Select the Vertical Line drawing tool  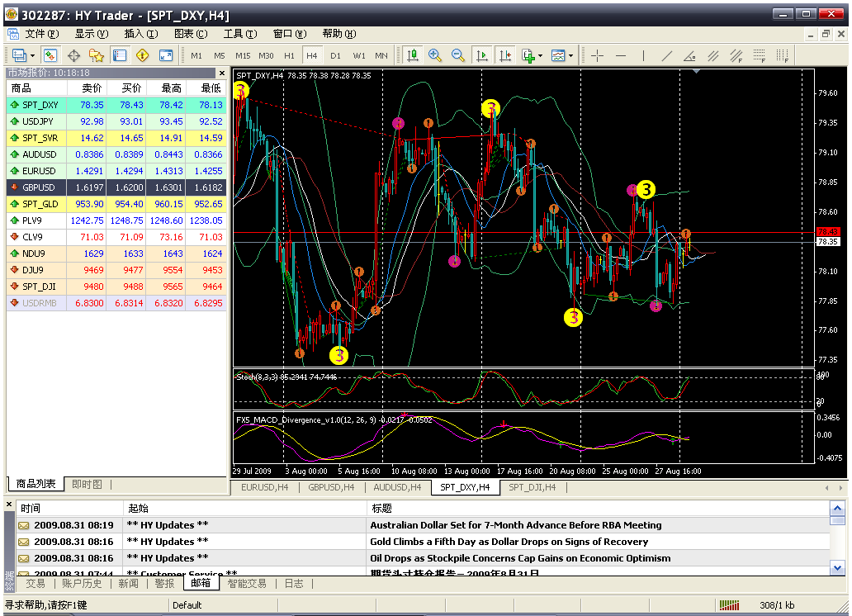point(643,55)
